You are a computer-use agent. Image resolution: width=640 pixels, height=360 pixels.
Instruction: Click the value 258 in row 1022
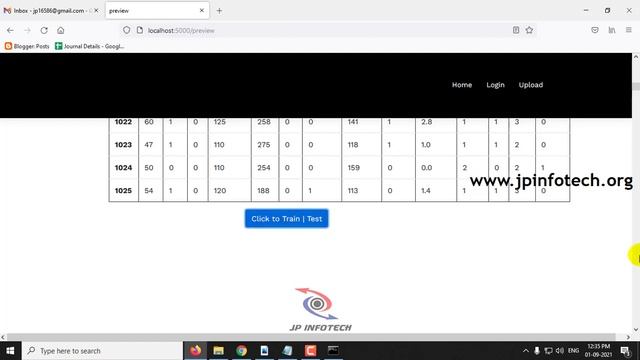[x=264, y=122]
